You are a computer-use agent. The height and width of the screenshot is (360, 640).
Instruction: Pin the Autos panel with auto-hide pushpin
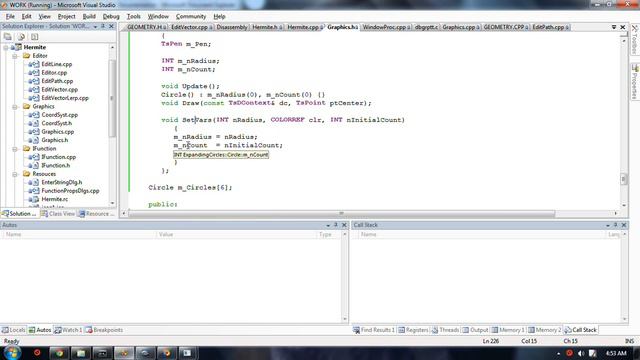click(336, 225)
